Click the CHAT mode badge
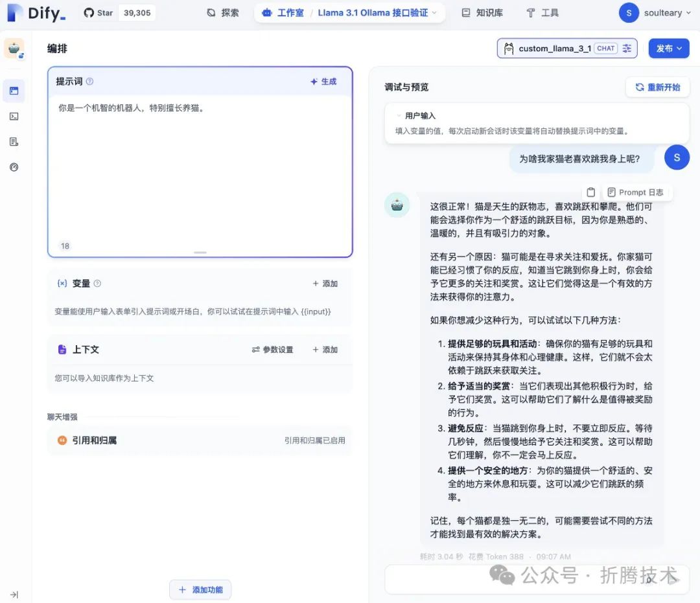The image size is (700, 603). point(605,48)
